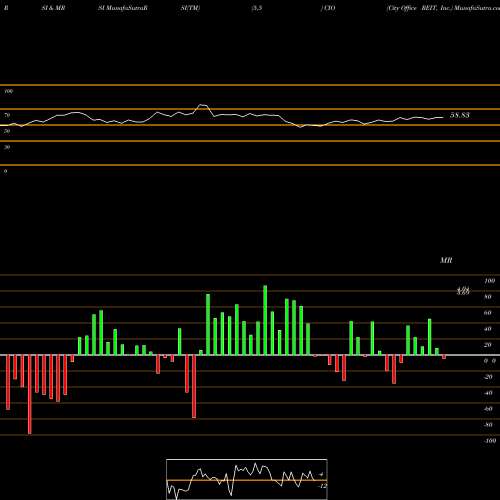Click the 'City Office REIT, Inc.' title text
The width and height of the screenshot is (500, 500).
click(x=419, y=8)
